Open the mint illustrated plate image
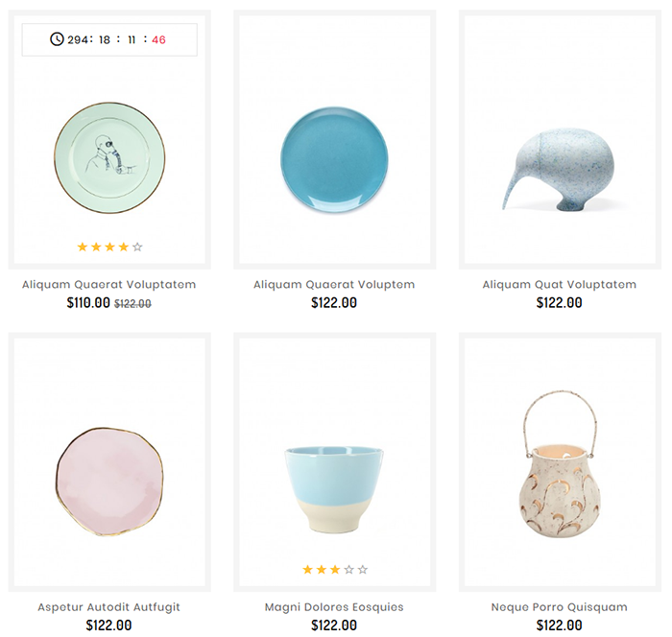The height and width of the screenshot is (637, 672). [109, 160]
